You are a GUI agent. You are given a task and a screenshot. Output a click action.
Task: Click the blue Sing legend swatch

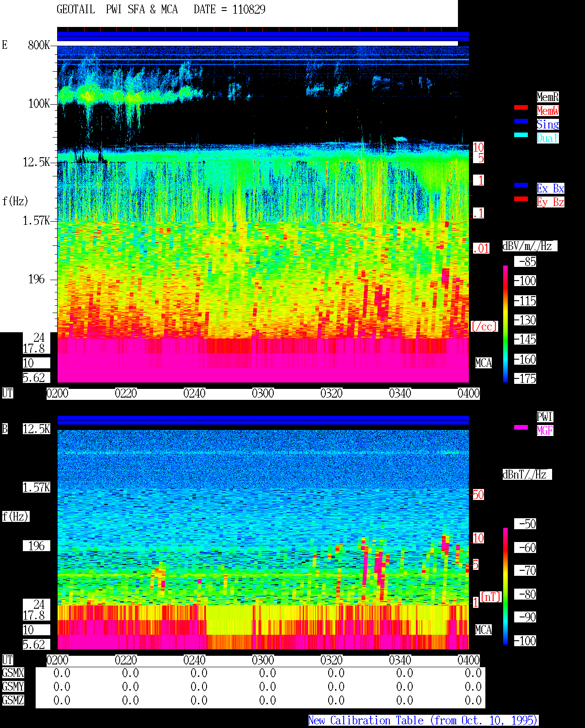(x=521, y=121)
